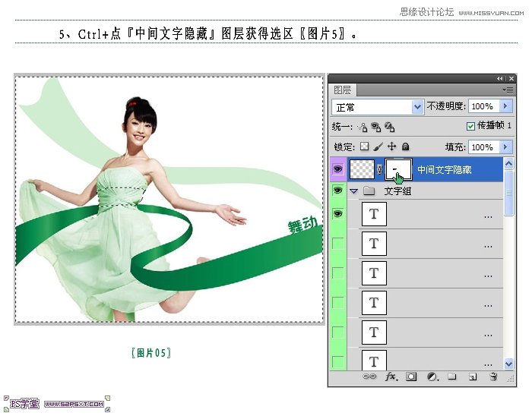Image resolution: width=532 pixels, height=416 pixels.
Task: Select the sixth T text layer thumbnail
Action: (x=374, y=361)
